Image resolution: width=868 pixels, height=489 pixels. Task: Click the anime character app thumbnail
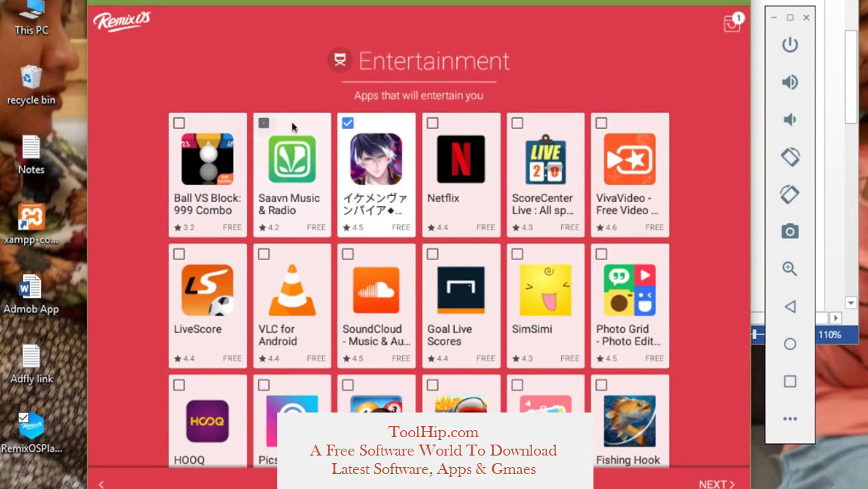tap(376, 159)
